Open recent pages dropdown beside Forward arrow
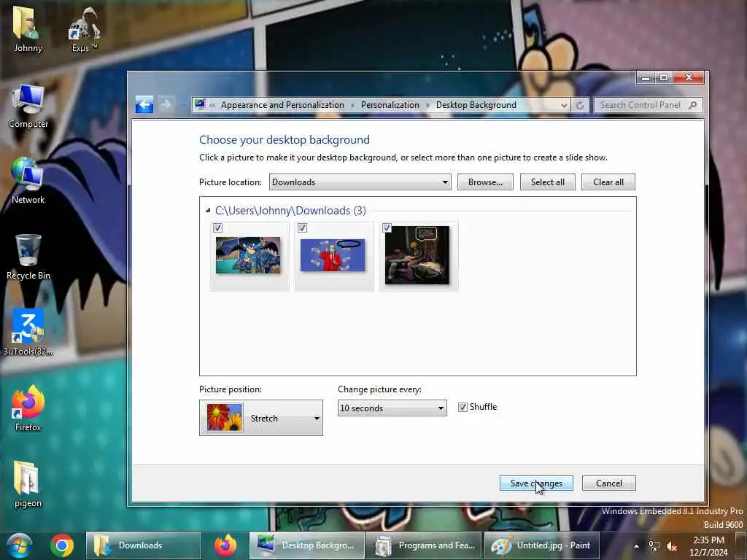This screenshot has width=747, height=560. point(183,105)
